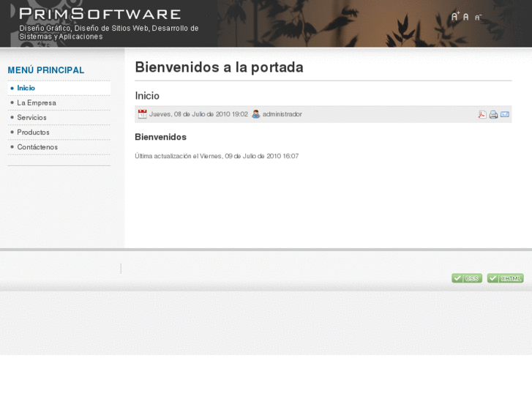Click the printer icon for the article
The image size is (532, 399).
494,115
